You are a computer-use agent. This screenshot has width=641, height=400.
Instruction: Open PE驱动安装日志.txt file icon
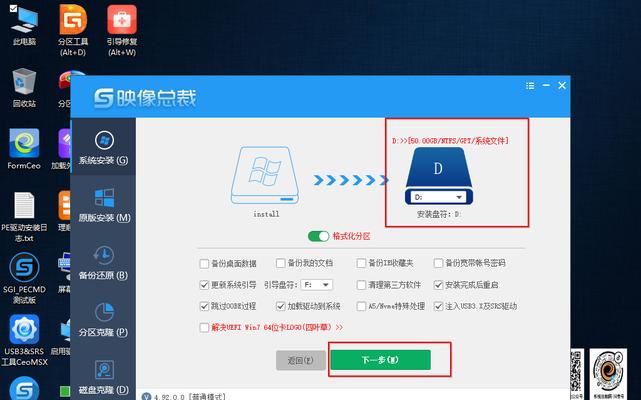(24, 217)
